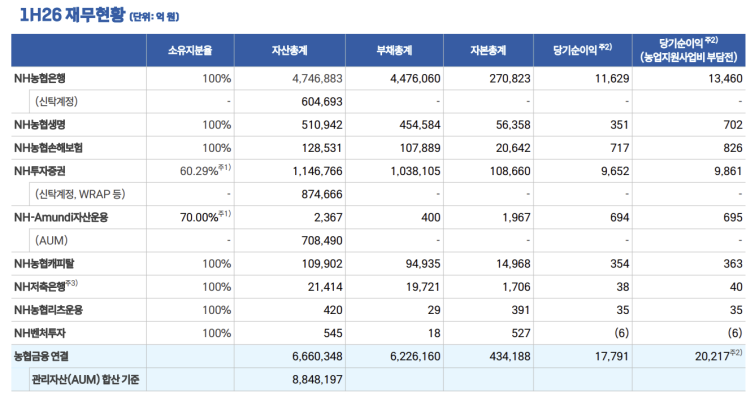Select the value 270,823
The height and width of the screenshot is (397, 755).
[510, 79]
